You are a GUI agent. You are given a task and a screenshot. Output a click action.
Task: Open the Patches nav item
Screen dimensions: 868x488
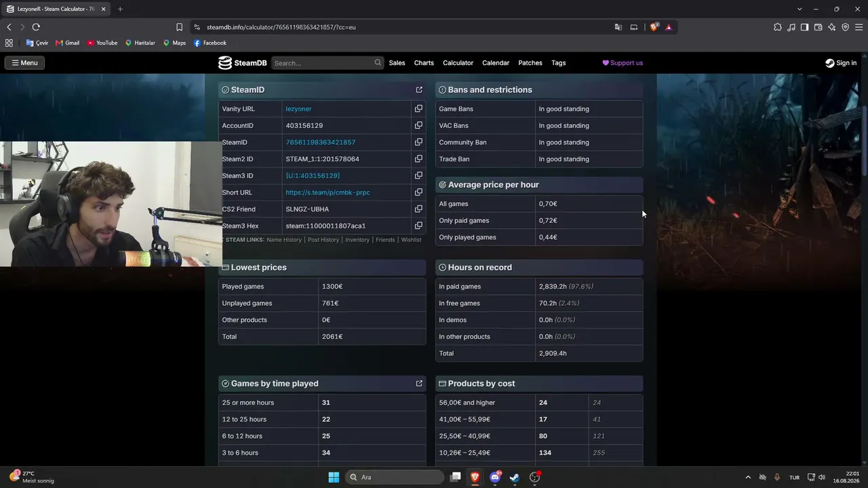[x=530, y=63]
